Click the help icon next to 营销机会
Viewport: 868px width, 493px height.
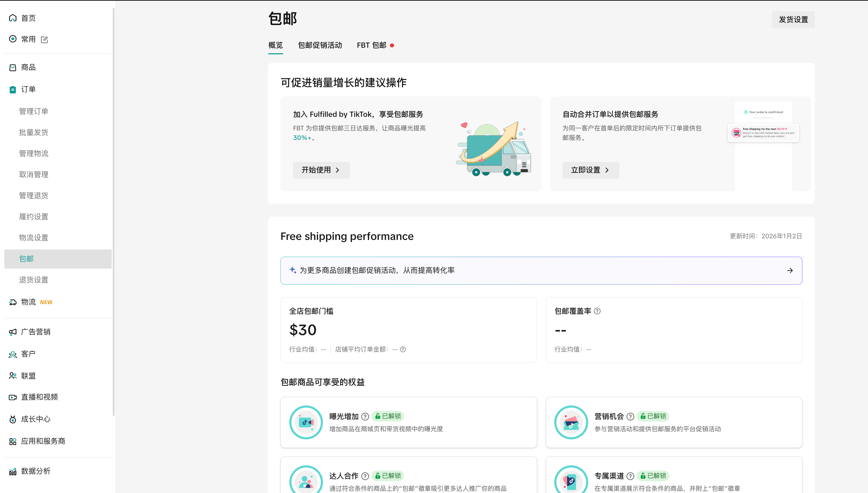[630, 416]
